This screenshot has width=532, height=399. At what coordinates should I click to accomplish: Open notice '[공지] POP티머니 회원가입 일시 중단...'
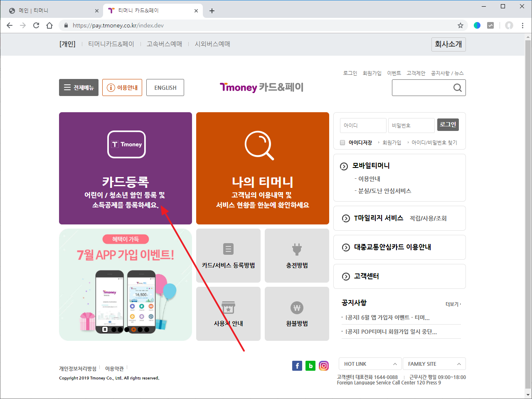[391, 332]
